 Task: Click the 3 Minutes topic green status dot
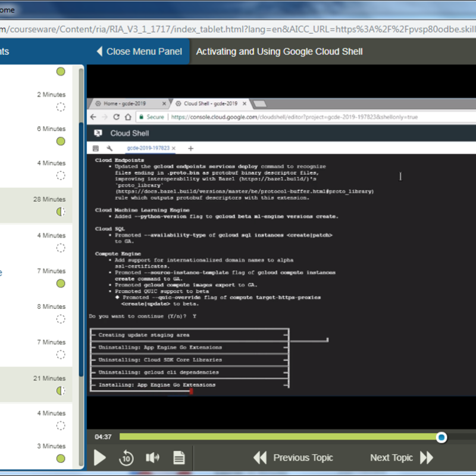61,458
